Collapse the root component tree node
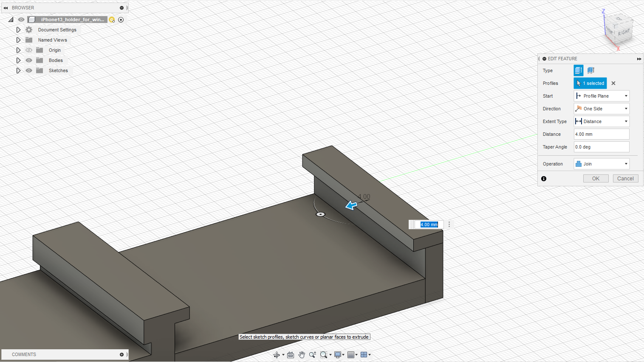This screenshot has height=362, width=644. (11, 20)
